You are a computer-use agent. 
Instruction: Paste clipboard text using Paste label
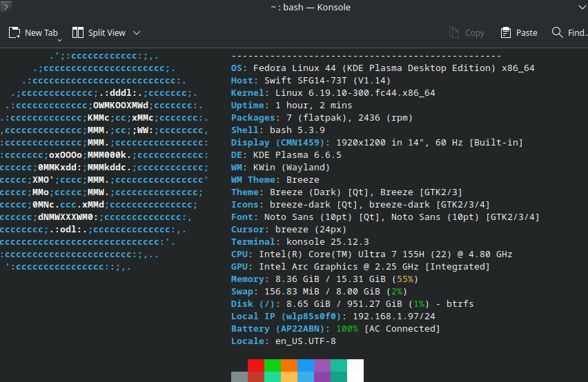[527, 33]
